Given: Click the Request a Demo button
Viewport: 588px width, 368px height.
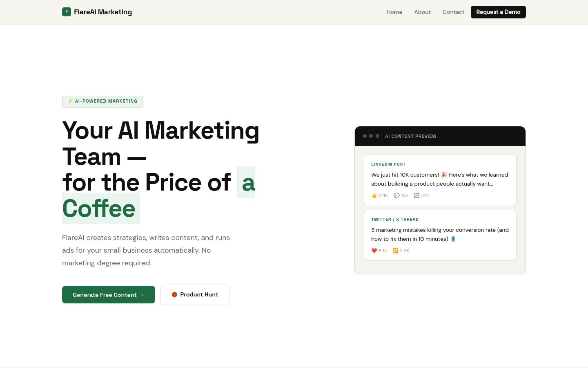Looking at the screenshot, I should pos(498,12).
